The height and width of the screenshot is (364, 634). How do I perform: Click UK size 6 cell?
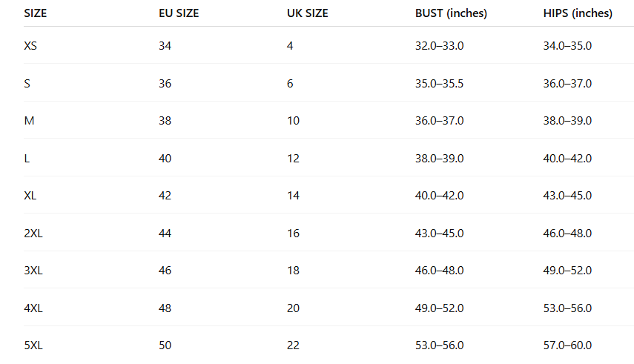click(x=290, y=84)
